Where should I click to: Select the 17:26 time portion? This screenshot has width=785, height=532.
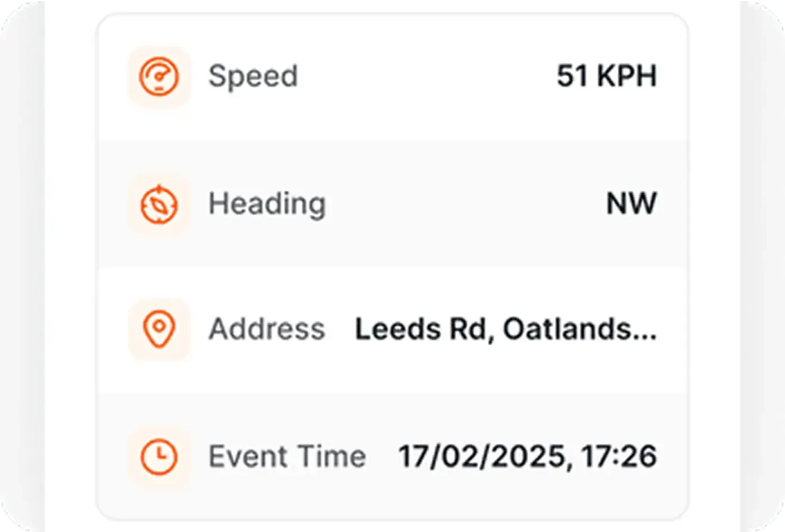(618, 456)
